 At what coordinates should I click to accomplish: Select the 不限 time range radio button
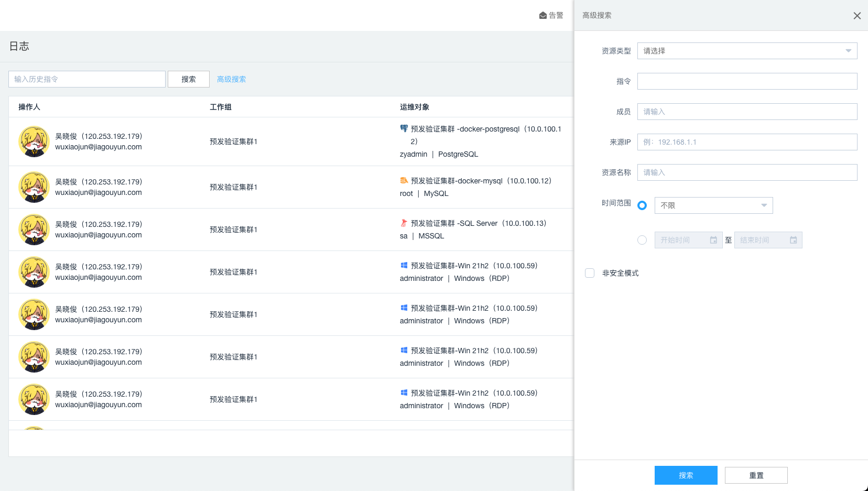642,205
